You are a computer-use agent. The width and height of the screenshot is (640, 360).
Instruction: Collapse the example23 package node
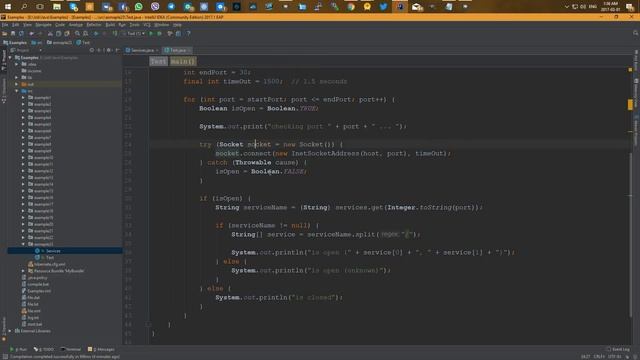click(x=23, y=244)
